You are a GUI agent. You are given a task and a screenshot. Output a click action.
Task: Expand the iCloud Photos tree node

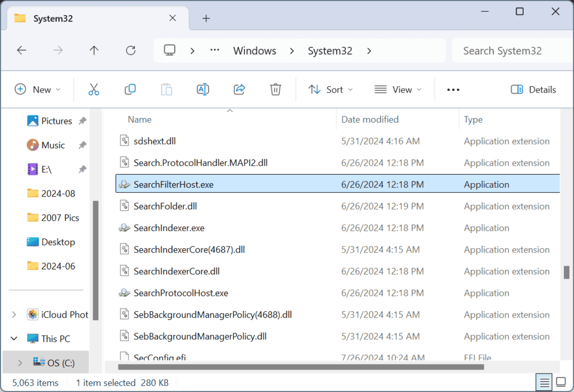click(14, 315)
